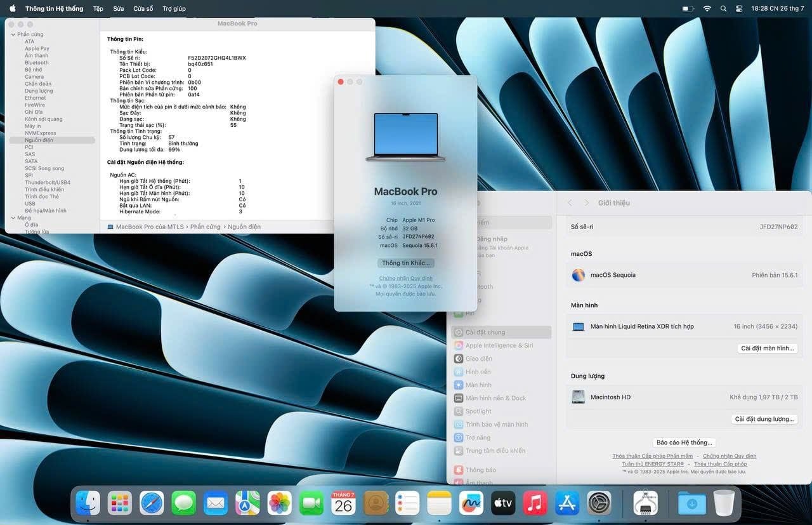The width and height of the screenshot is (812, 525).
Task: Open the Cửa sổ menu
Action: 143,8
